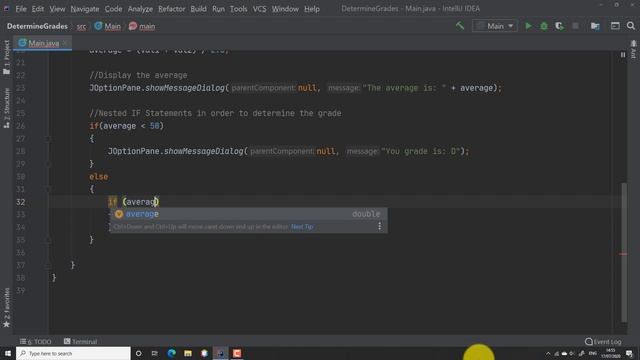Open the Help menu

tap(312, 9)
